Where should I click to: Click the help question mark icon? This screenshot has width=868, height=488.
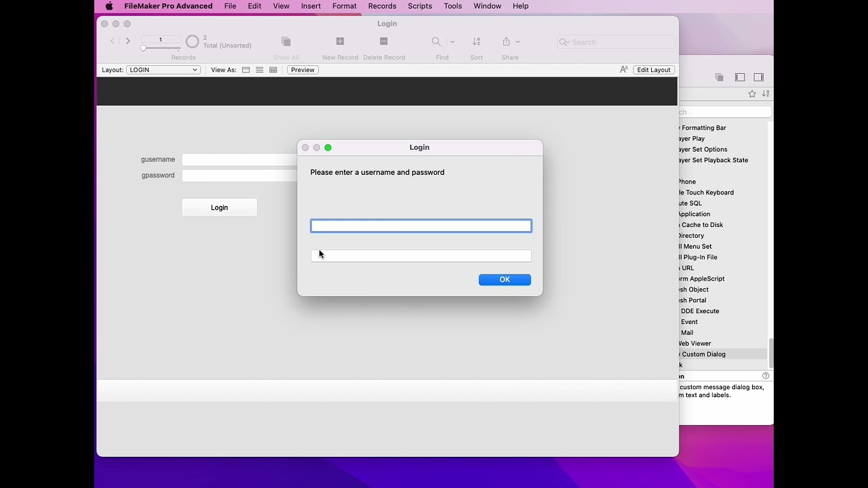pos(766,375)
